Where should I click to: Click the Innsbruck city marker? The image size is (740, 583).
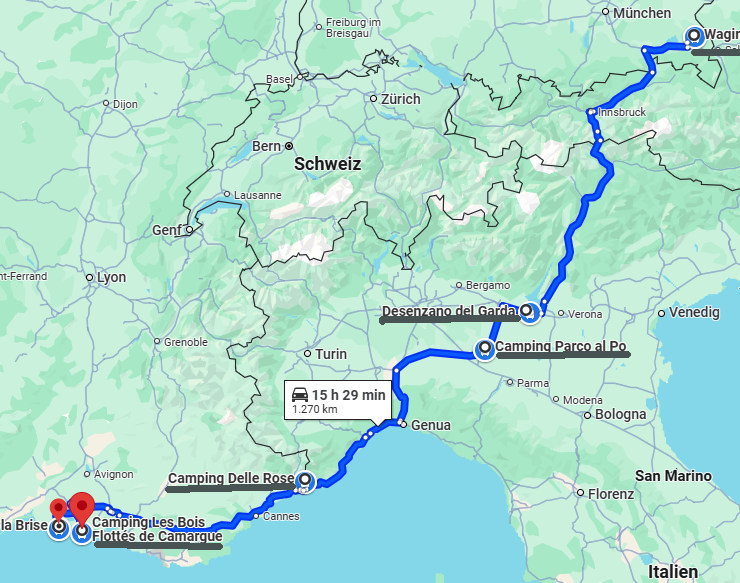click(x=591, y=112)
